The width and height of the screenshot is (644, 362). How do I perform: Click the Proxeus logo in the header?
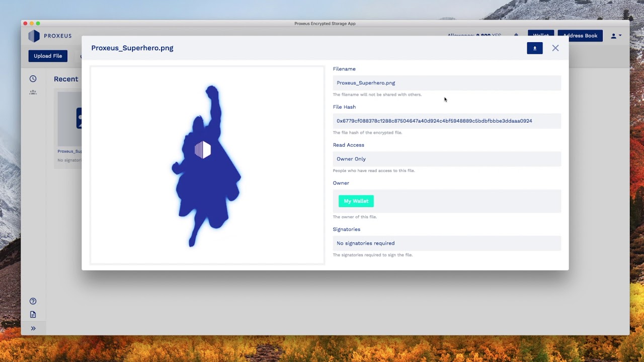50,36
